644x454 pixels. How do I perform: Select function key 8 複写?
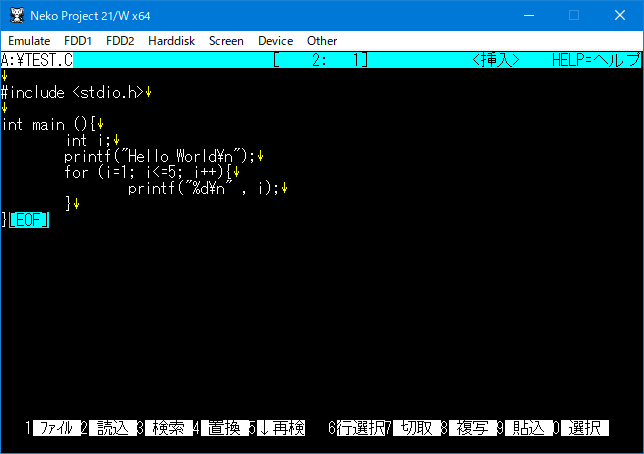[x=473, y=428]
